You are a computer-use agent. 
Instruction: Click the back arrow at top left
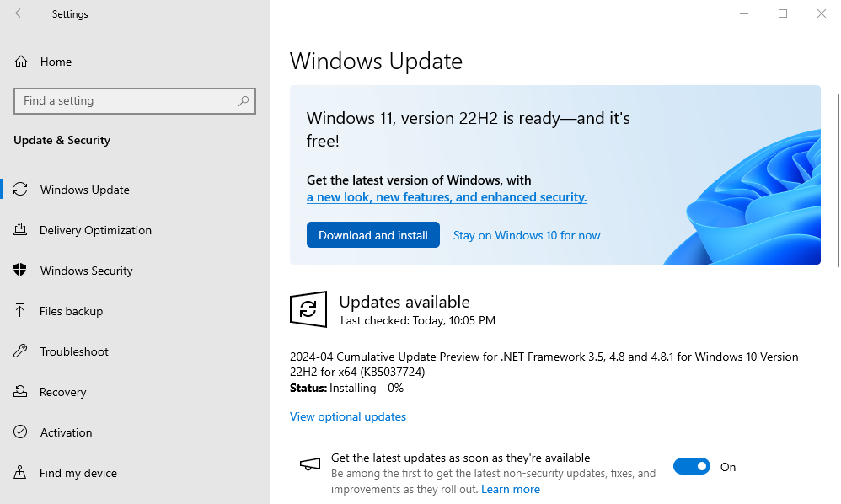[x=19, y=13]
